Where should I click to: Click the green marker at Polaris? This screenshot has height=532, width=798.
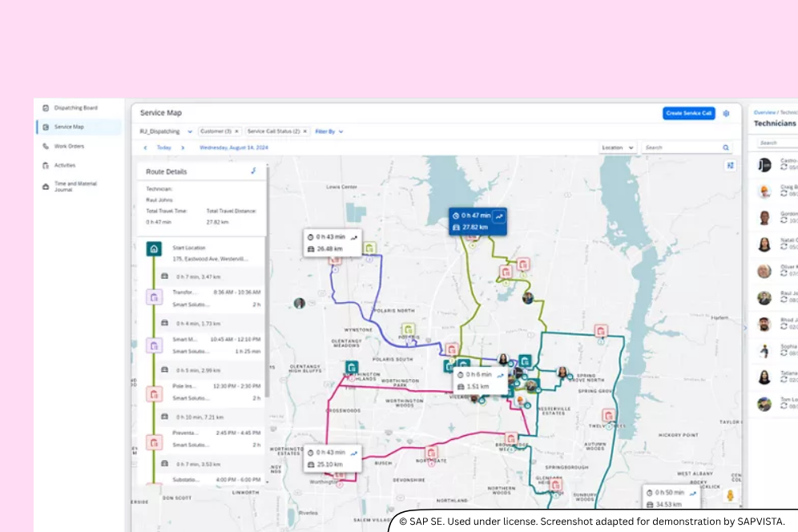click(408, 329)
